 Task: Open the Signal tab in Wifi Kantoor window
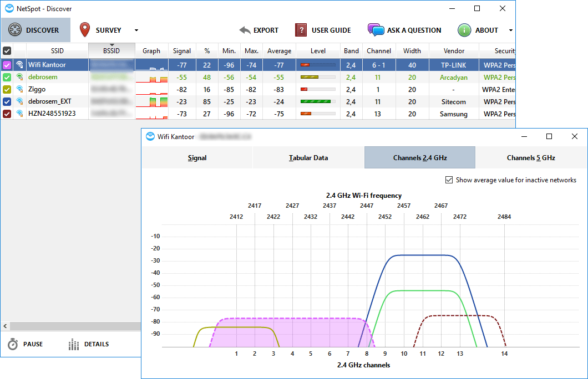[x=197, y=158]
